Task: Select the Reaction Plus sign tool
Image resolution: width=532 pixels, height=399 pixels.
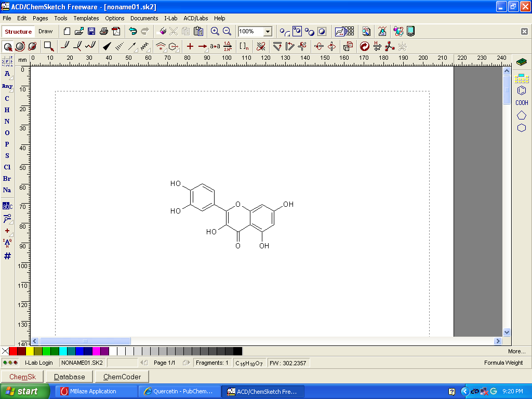Action: coord(190,46)
